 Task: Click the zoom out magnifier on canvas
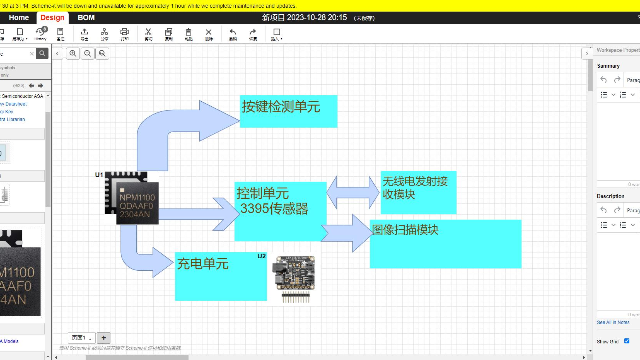(87, 53)
